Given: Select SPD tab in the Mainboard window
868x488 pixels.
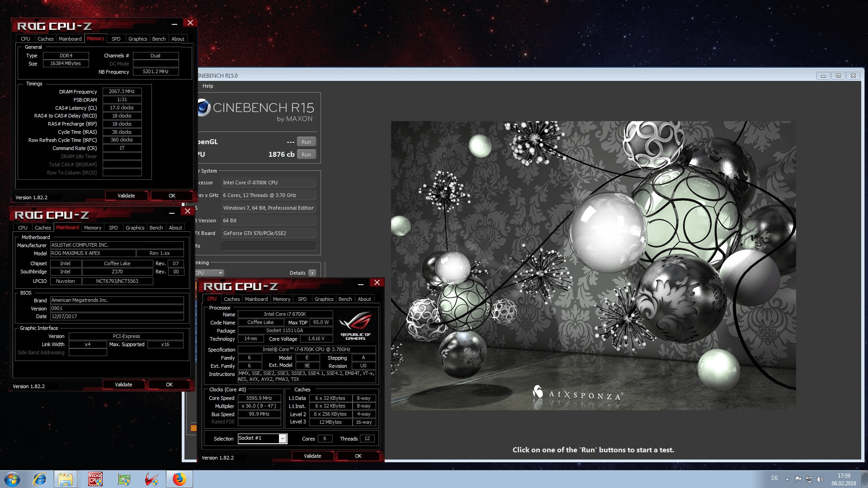Looking at the screenshot, I should tap(113, 228).
